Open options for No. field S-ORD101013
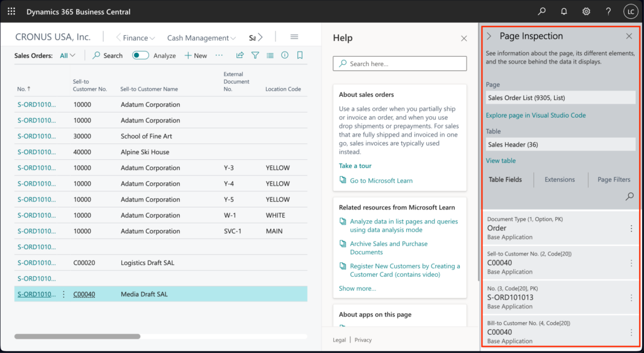 click(631, 298)
